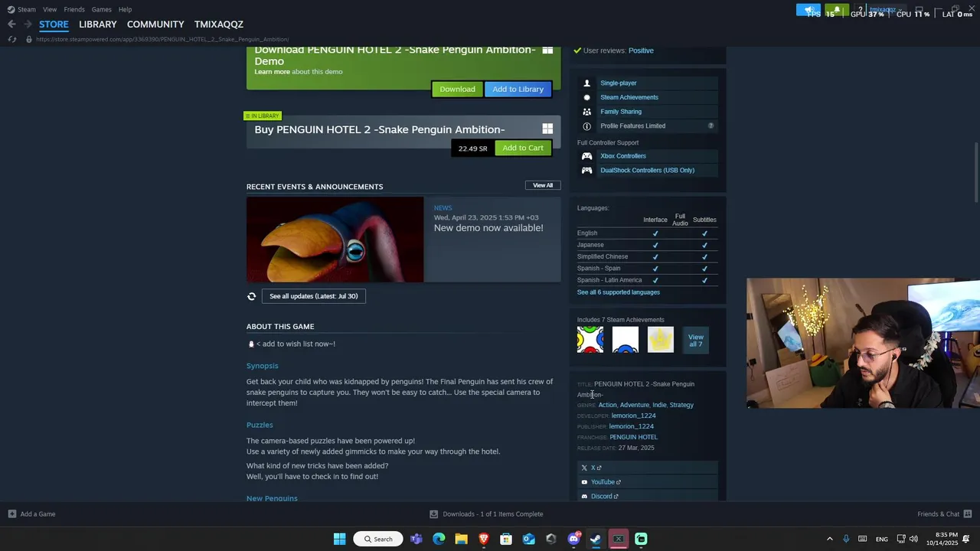
Task: Open the PENGUIN HOTEL franchise link
Action: point(634,437)
